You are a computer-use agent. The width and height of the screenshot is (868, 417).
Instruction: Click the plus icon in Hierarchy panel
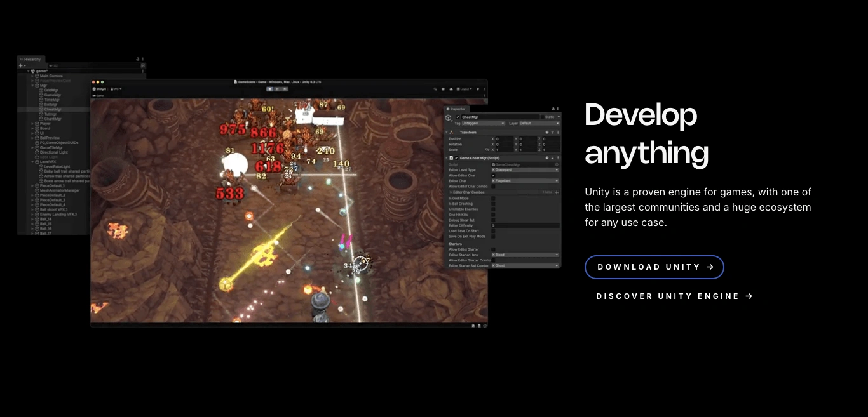point(21,65)
